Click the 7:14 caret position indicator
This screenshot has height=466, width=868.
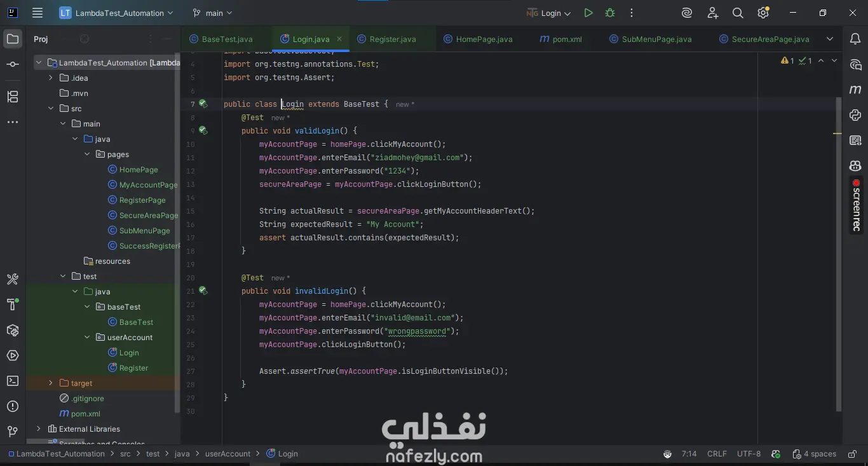click(x=689, y=454)
